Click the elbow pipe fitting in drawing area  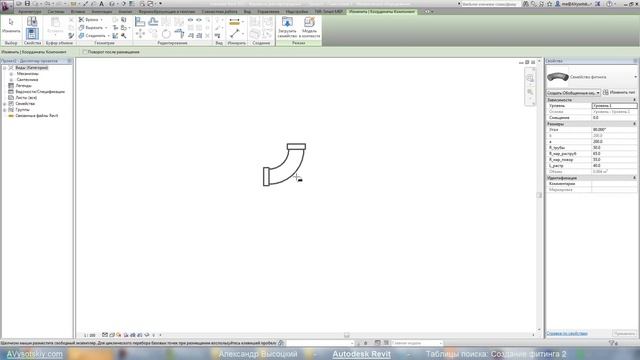tap(284, 164)
